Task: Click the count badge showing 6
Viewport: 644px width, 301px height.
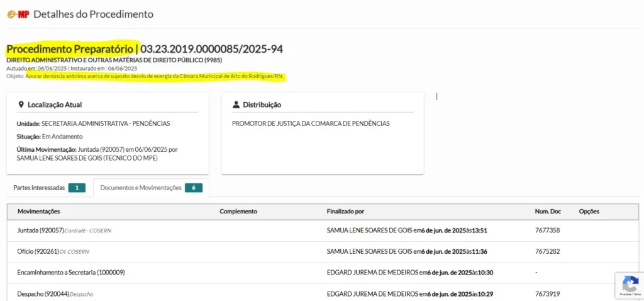Action: [x=194, y=188]
